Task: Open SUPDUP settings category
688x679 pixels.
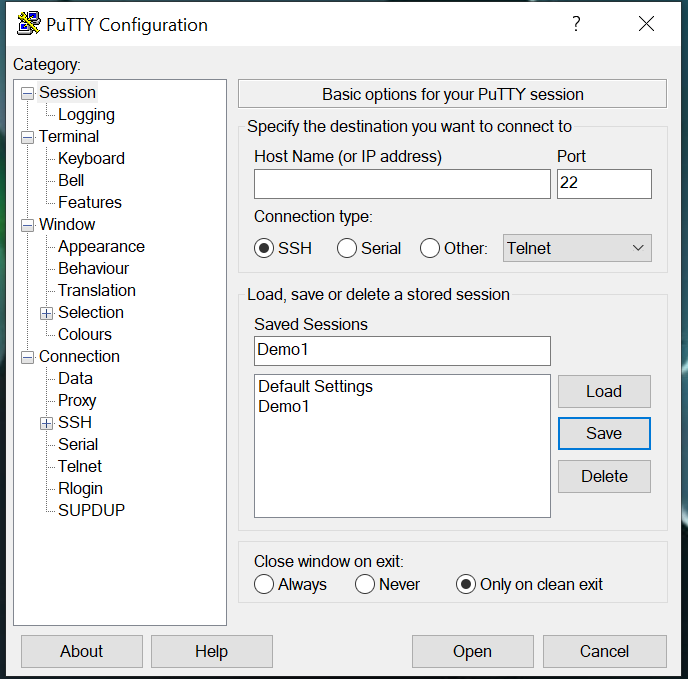Action: [92, 510]
